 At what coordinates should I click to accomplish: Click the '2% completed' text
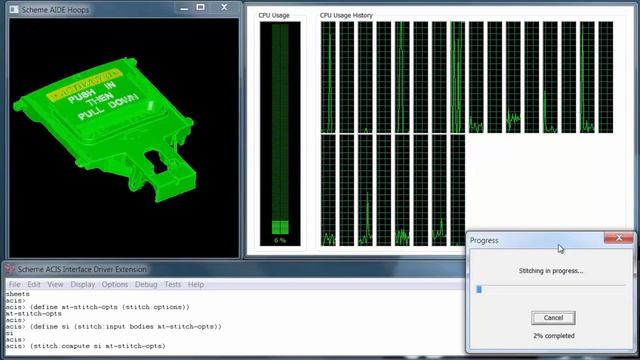coord(553,336)
